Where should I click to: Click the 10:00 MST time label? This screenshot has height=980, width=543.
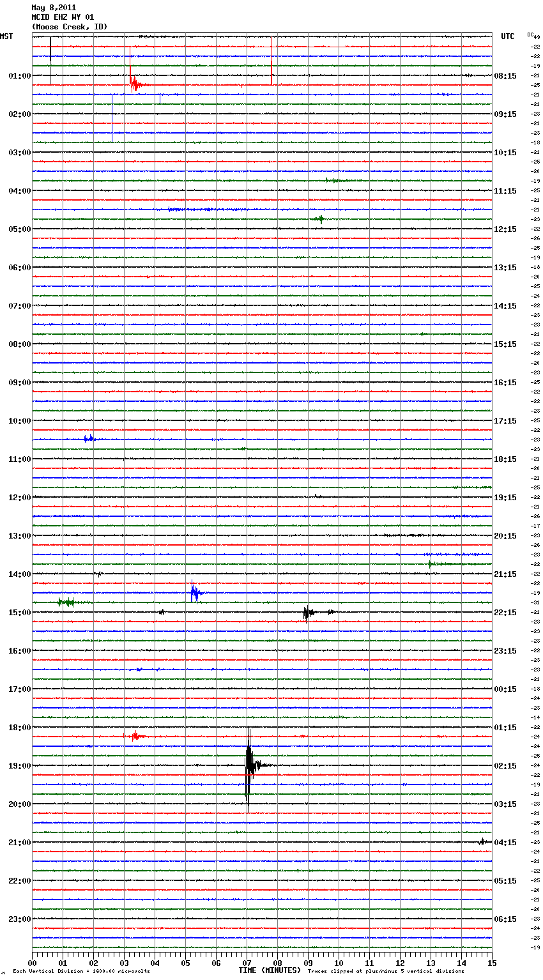coord(19,420)
